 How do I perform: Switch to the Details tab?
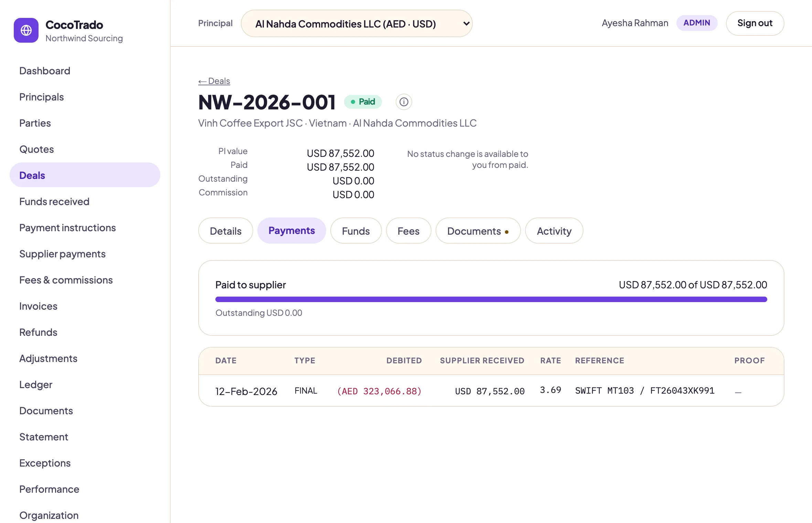226,231
